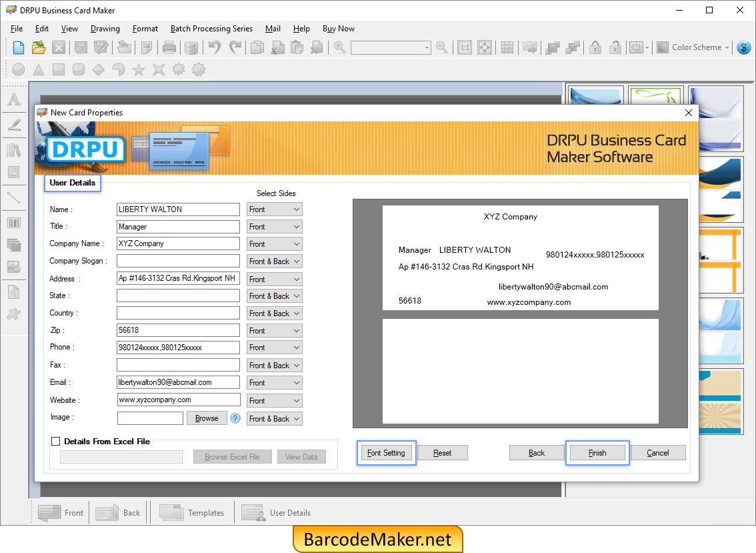Viewport: 756px width, 553px height.
Task: Open the Drawing menu
Action: (x=105, y=29)
